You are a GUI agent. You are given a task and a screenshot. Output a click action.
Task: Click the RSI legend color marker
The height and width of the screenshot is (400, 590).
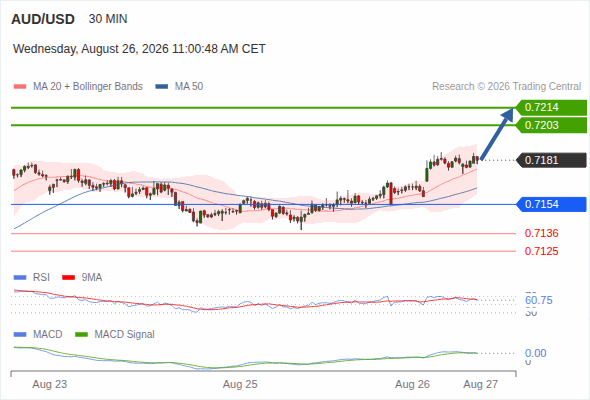point(20,278)
